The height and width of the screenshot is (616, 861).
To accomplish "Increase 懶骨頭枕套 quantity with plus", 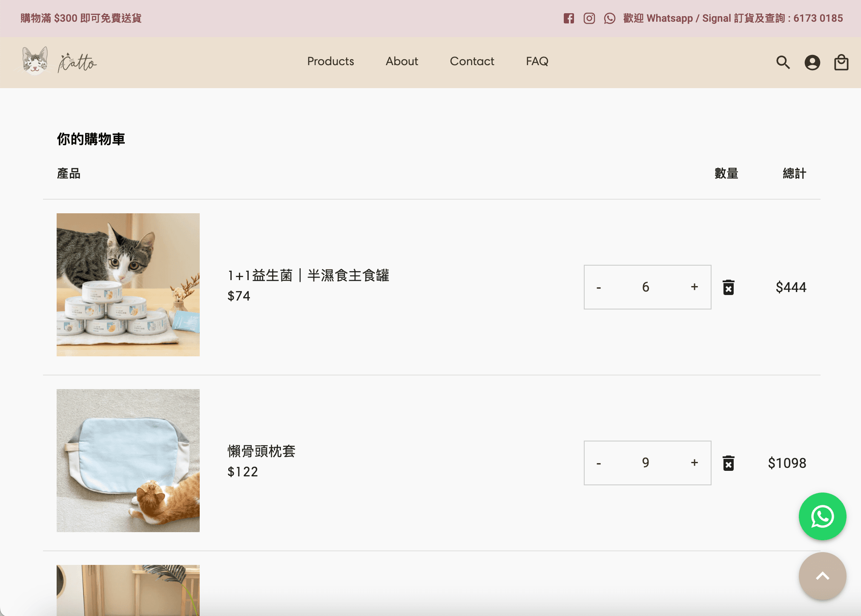I will [x=694, y=463].
